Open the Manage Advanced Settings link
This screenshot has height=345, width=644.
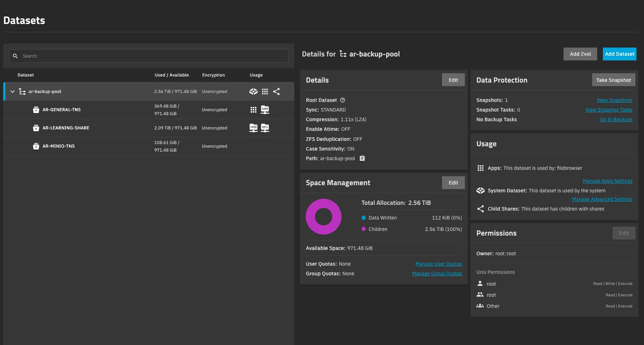[602, 199]
